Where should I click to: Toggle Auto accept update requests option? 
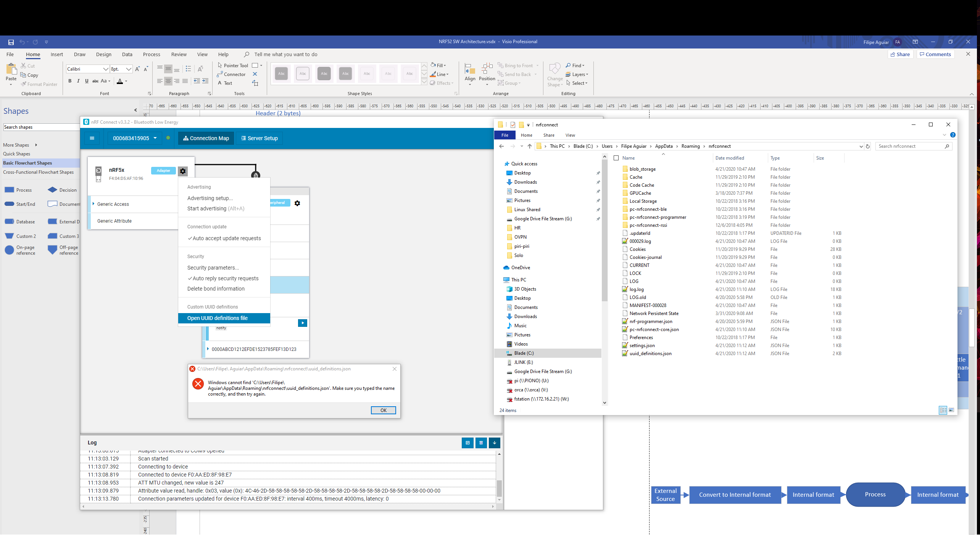pyautogui.click(x=224, y=238)
